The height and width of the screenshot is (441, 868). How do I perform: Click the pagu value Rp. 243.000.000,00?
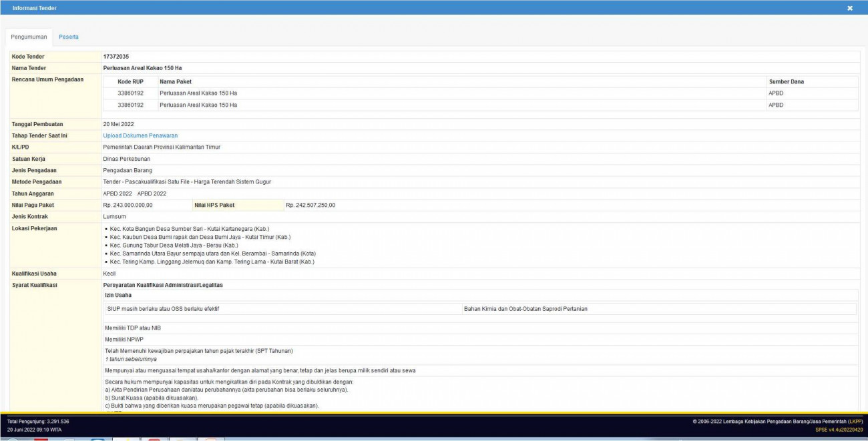[128, 205]
